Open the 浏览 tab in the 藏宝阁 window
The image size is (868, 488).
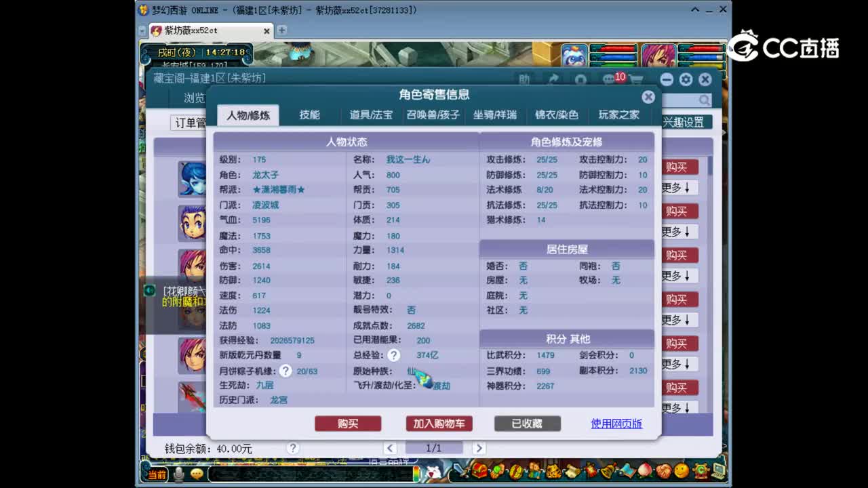click(x=194, y=98)
